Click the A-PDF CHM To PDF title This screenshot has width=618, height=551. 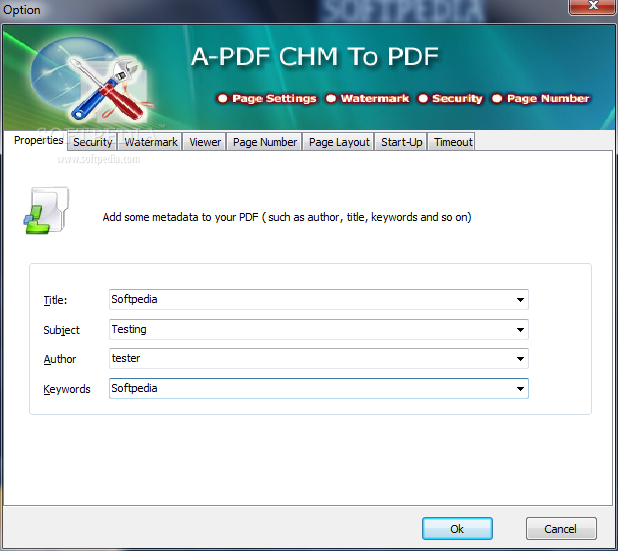(x=315, y=56)
